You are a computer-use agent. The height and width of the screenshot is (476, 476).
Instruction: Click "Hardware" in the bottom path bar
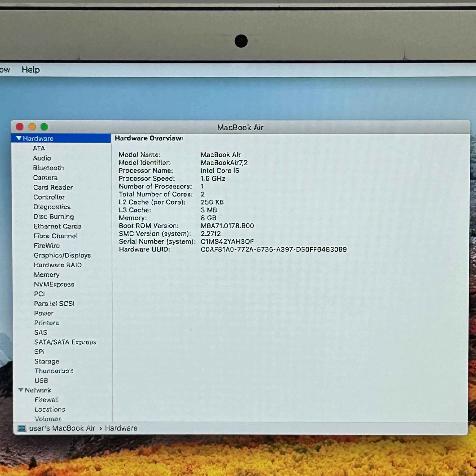[x=121, y=428]
